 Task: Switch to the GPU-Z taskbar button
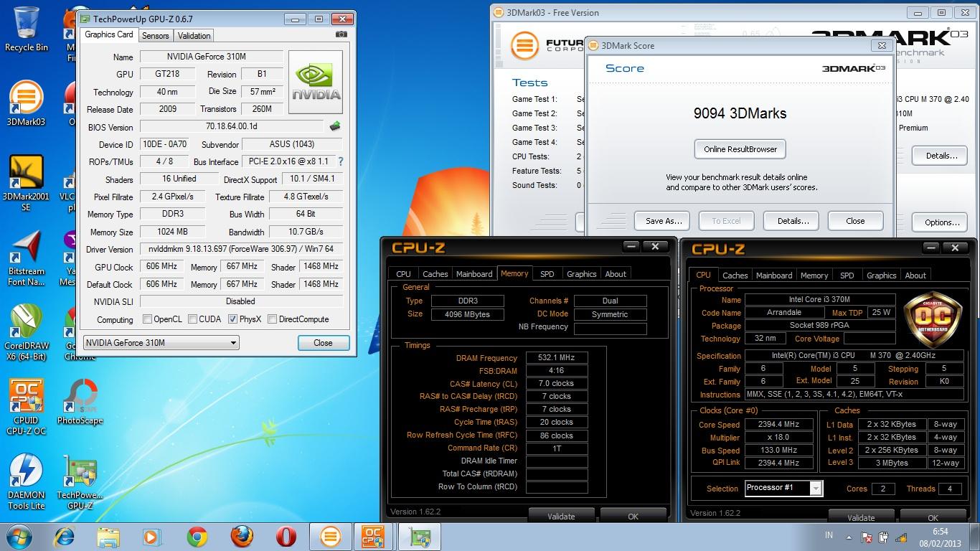(x=420, y=537)
